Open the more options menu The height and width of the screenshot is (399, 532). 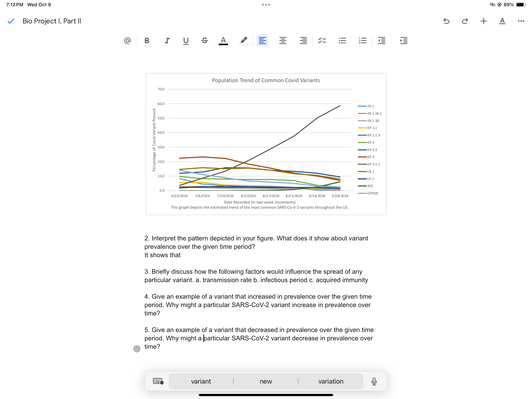[x=521, y=21]
